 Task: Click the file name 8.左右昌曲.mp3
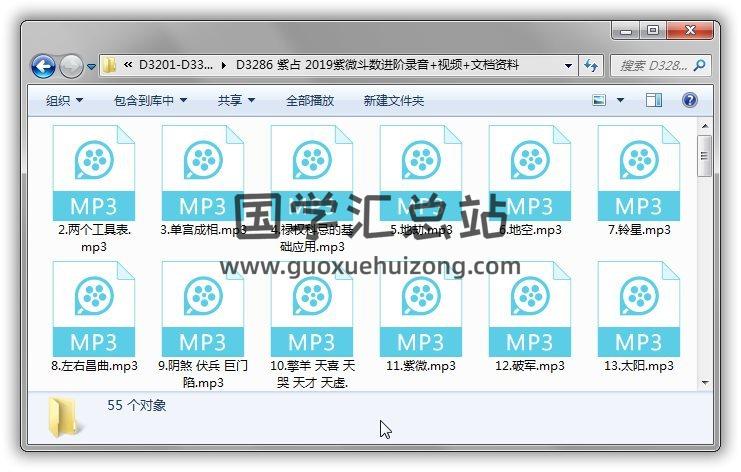pos(94,366)
